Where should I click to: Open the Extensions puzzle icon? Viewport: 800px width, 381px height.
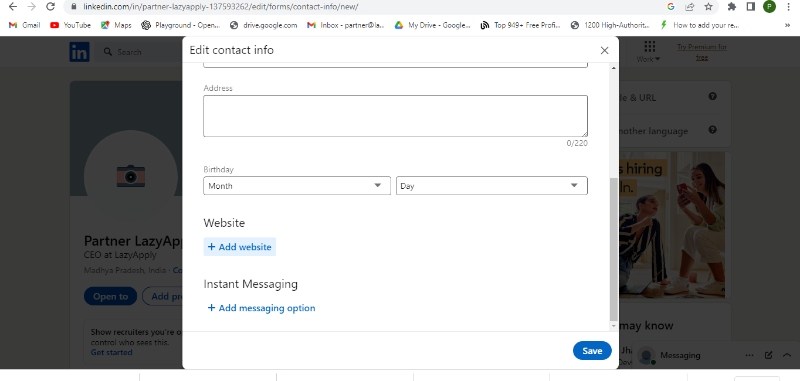[732, 7]
